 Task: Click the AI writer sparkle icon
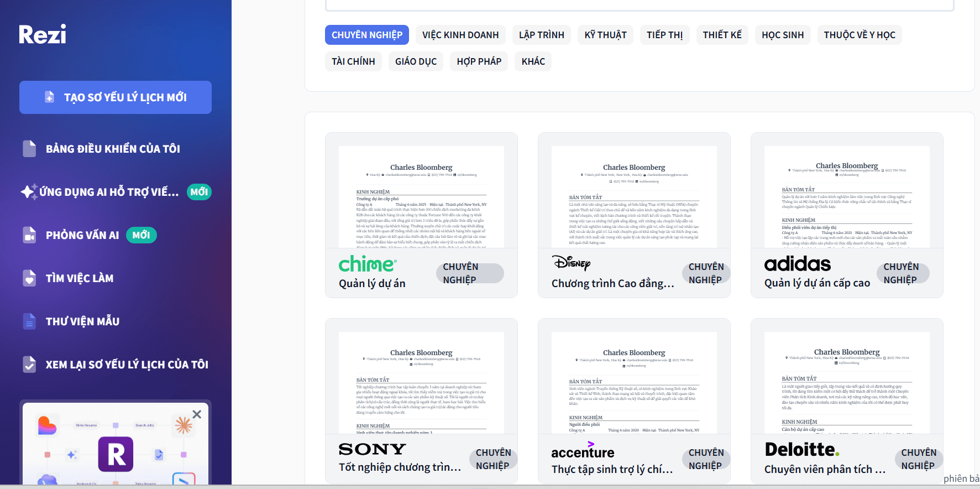(29, 191)
